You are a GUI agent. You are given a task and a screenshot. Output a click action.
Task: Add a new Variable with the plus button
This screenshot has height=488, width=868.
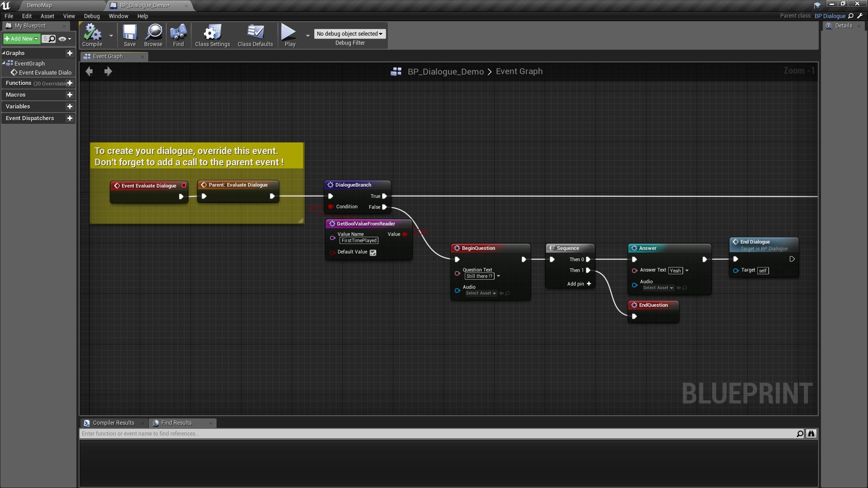click(x=70, y=106)
